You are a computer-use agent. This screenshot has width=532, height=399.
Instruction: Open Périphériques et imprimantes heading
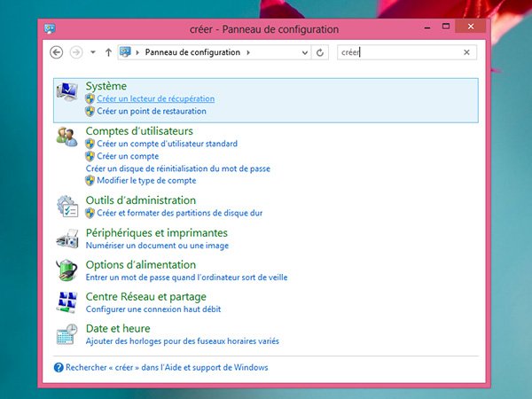pyautogui.click(x=156, y=233)
